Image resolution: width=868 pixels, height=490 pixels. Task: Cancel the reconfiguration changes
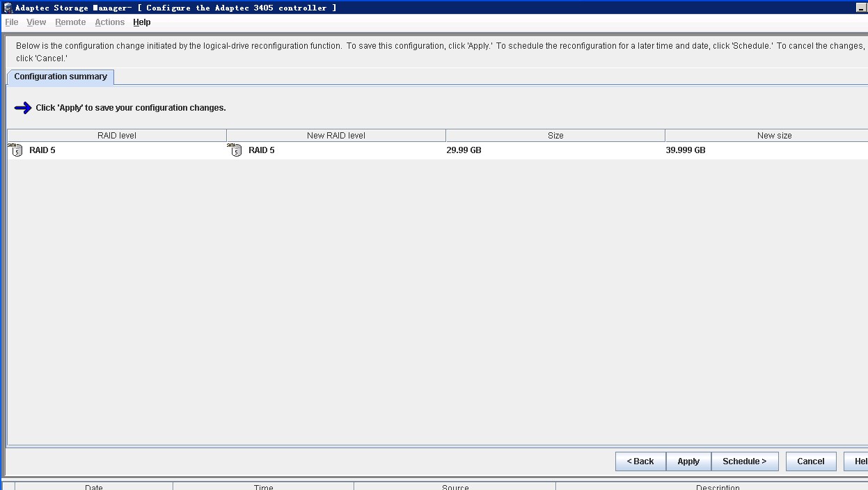click(810, 461)
